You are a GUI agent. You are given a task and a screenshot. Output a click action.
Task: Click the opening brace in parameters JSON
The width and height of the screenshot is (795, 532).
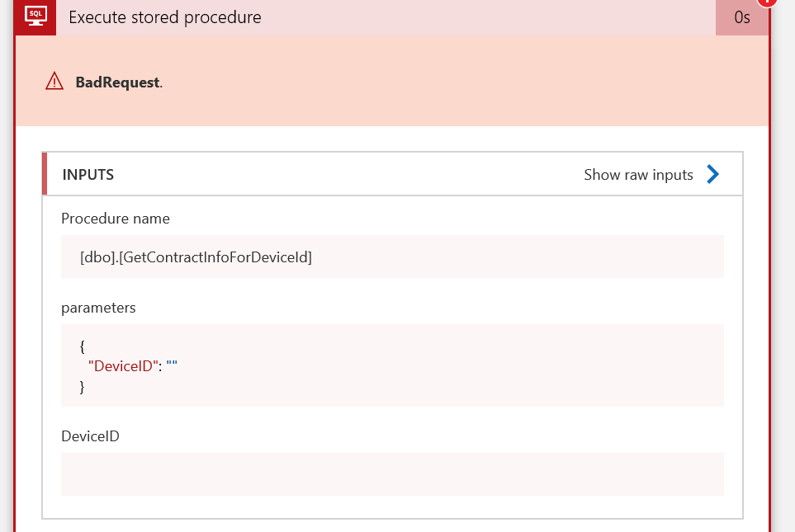[x=83, y=346]
